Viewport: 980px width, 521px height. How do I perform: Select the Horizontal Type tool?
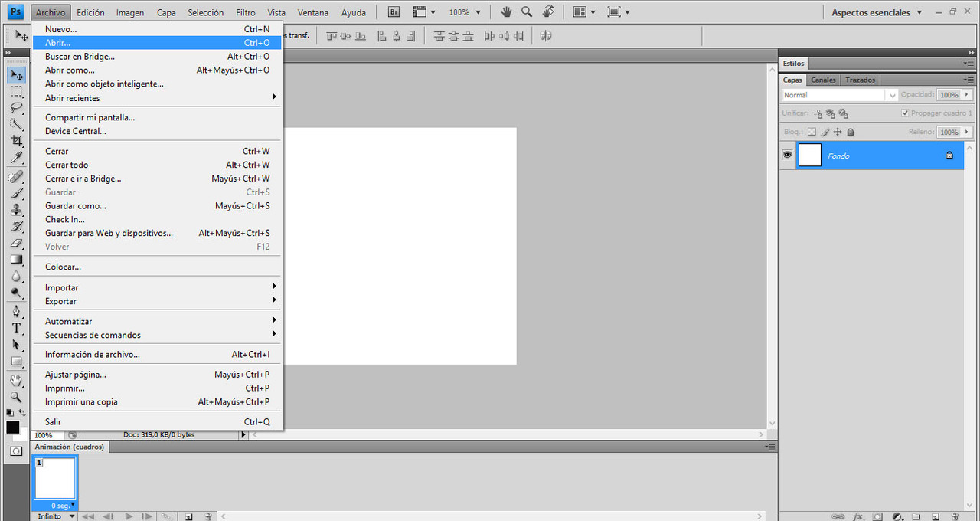point(16,328)
